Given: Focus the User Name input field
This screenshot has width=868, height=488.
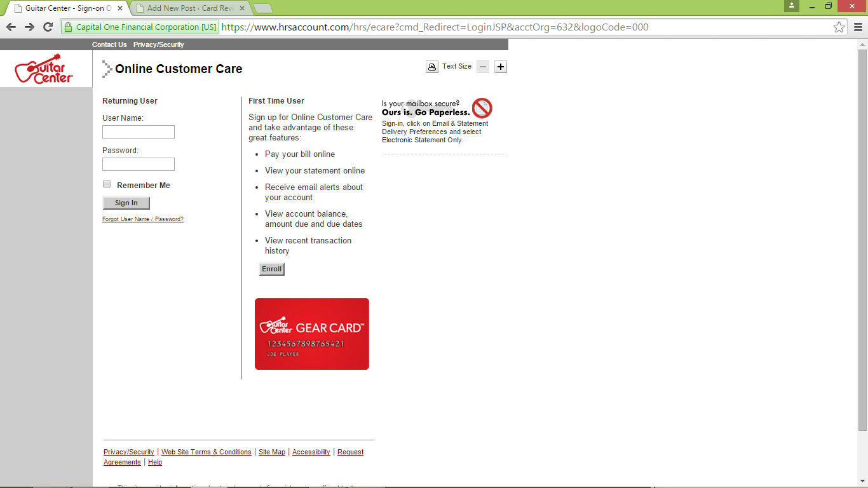Looking at the screenshot, I should [x=139, y=132].
